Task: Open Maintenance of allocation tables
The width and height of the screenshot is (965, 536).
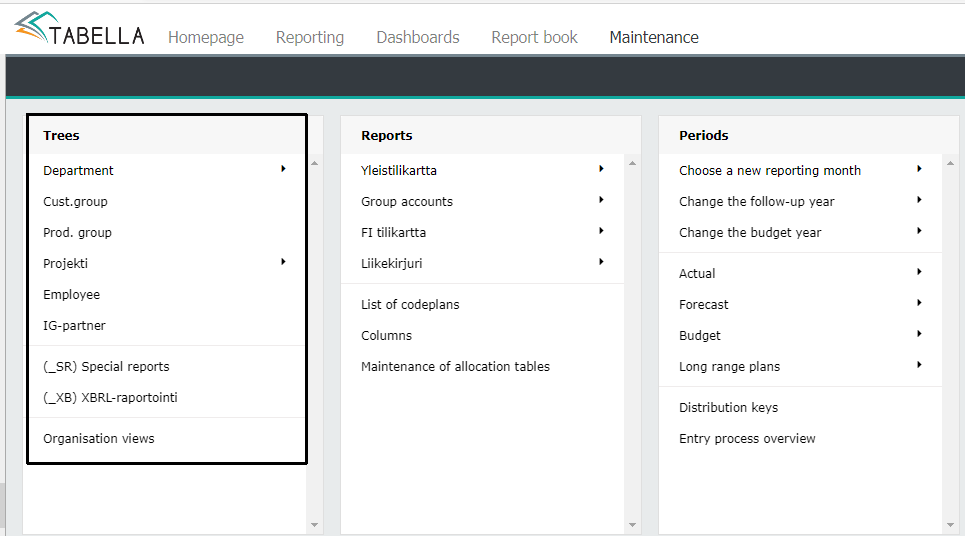Action: pyautogui.click(x=455, y=367)
